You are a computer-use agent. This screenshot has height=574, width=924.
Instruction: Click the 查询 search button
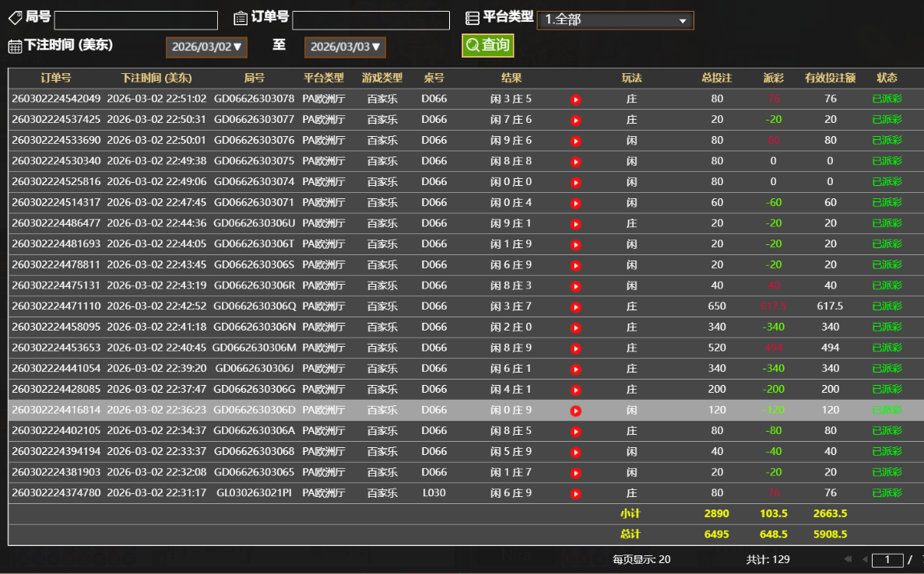[x=487, y=46]
